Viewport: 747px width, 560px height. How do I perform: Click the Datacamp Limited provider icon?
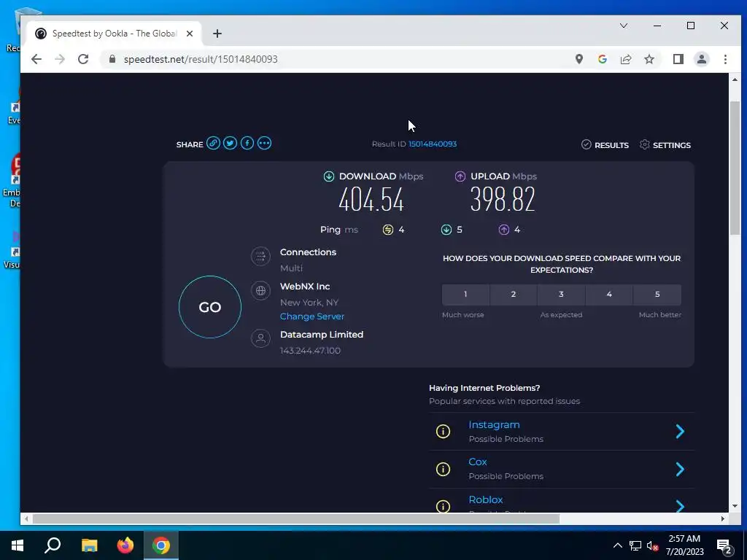pyautogui.click(x=260, y=338)
